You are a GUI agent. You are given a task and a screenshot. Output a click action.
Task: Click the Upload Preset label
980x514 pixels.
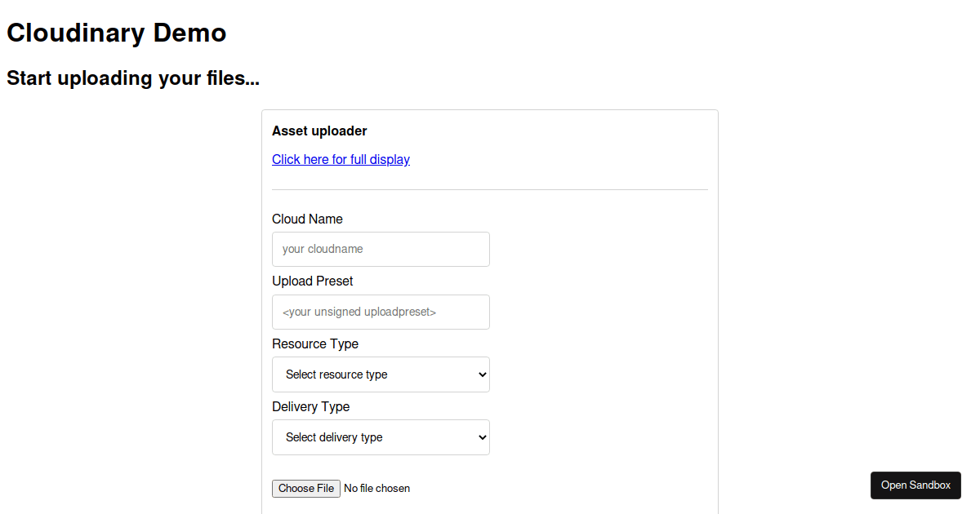313,281
